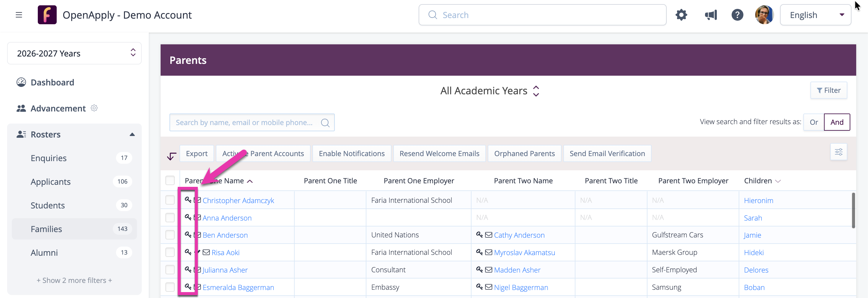The height and width of the screenshot is (298, 868).
Task: Click key icon beside Madden Asher
Action: [x=479, y=270]
